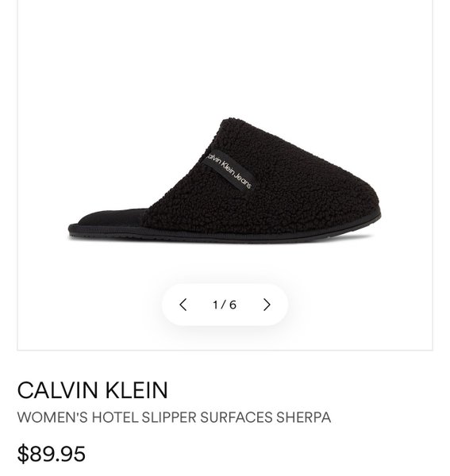Image resolution: width=450 pixels, height=476 pixels.
Task: Click the 1 / 6 image counter
Action: coord(225,305)
